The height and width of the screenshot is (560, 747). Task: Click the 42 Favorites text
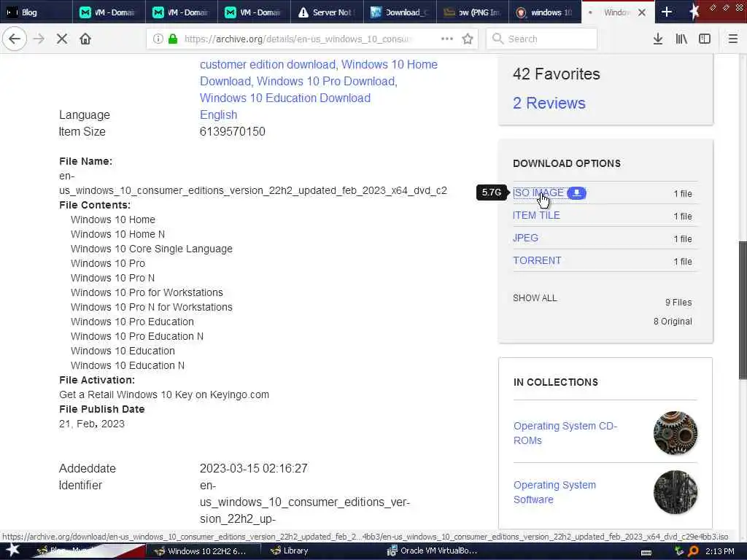pos(557,74)
